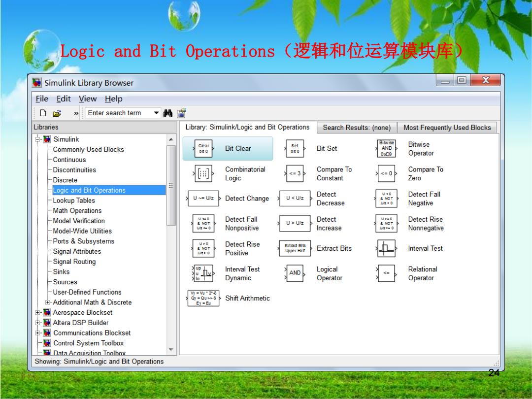Viewport: 532px width, 399px height.
Task: Select Math Operations library
Action: coord(77,211)
